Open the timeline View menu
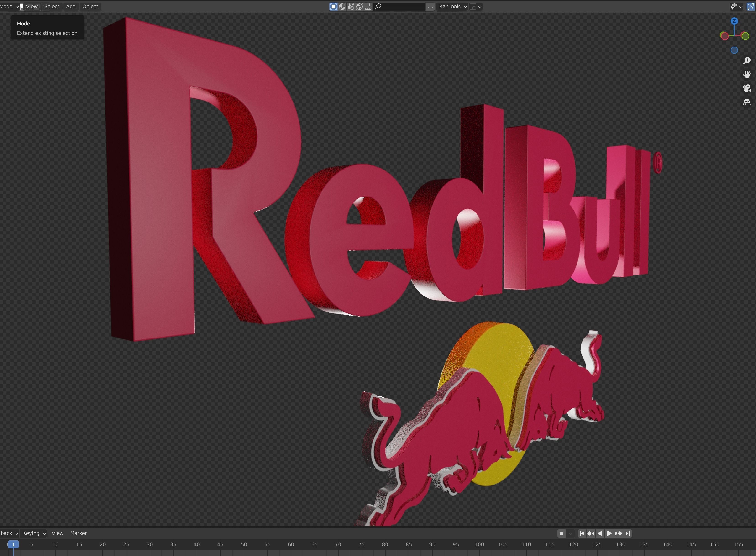Screen dimensions: 756x556 pos(58,533)
